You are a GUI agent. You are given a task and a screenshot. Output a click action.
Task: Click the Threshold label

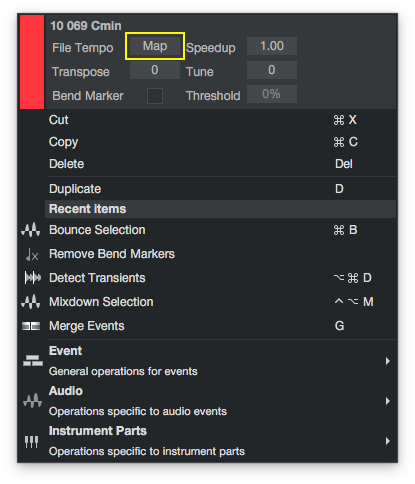[x=213, y=96]
